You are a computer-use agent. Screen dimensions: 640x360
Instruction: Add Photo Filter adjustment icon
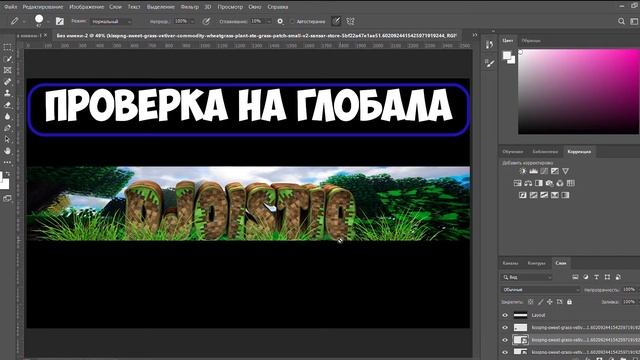pyautogui.click(x=549, y=183)
